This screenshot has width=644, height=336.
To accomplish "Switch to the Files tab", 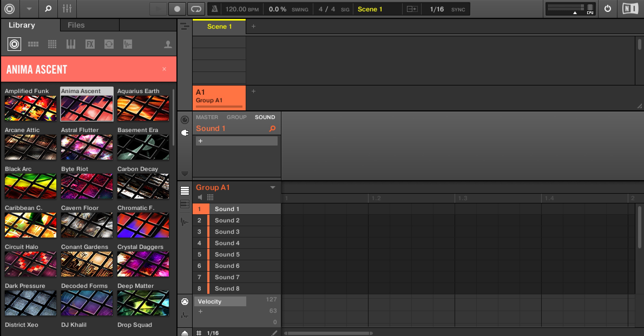I will click(x=76, y=25).
